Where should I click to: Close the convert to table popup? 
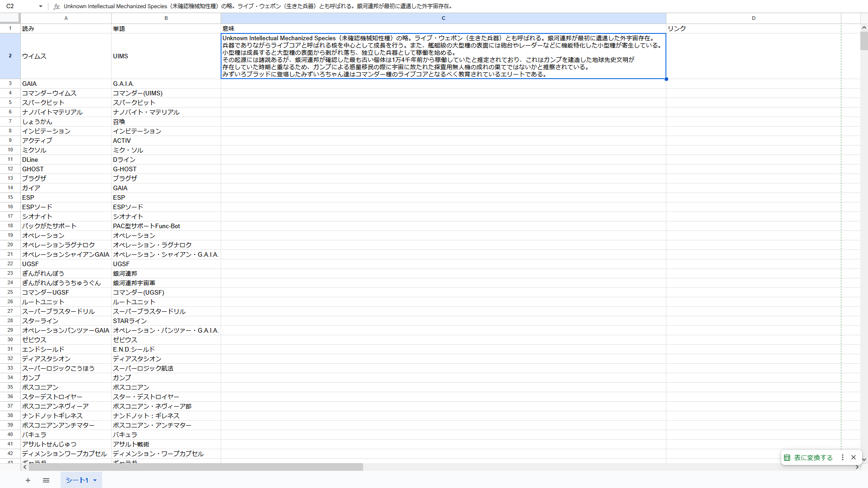[854, 457]
